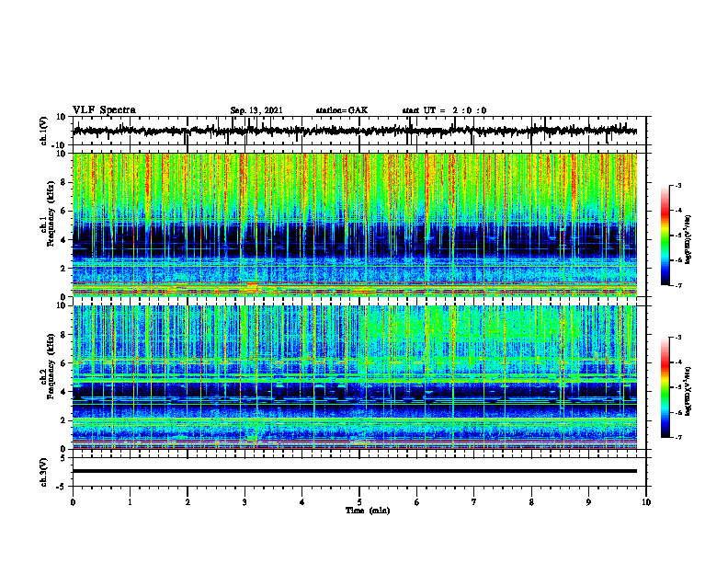Click the "VLF Spectra" title text
The height and width of the screenshot is (563, 728).
pos(104,110)
